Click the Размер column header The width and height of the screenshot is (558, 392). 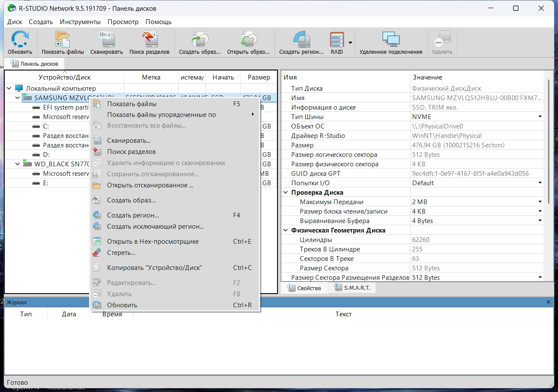tap(259, 77)
